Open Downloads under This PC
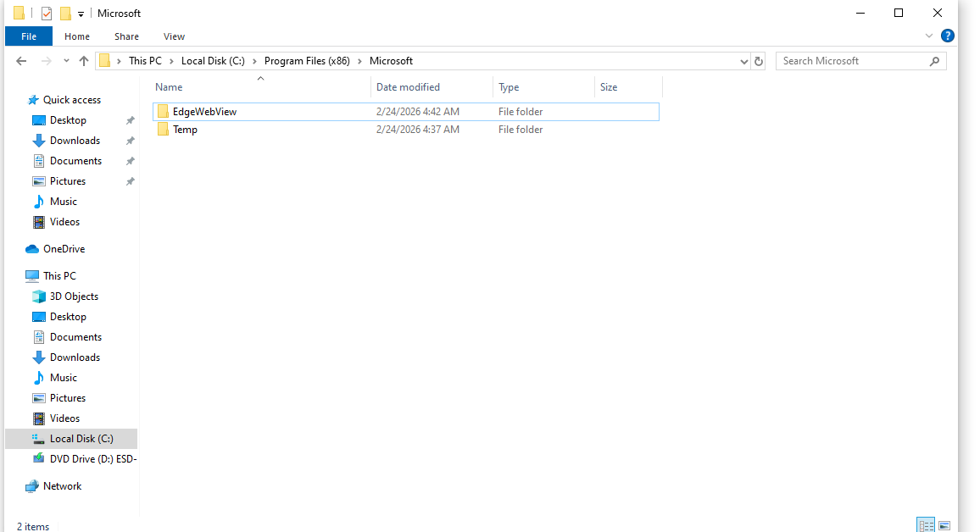The height and width of the screenshot is (532, 980). coord(75,357)
